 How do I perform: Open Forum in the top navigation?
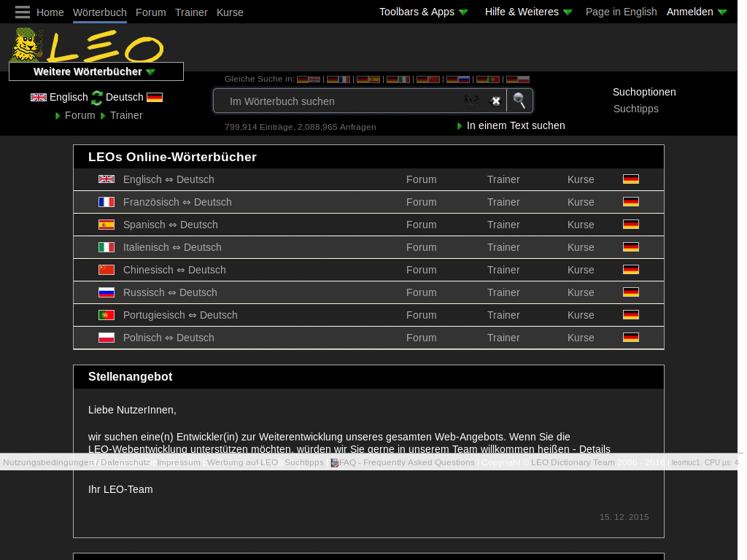pyautogui.click(x=150, y=12)
